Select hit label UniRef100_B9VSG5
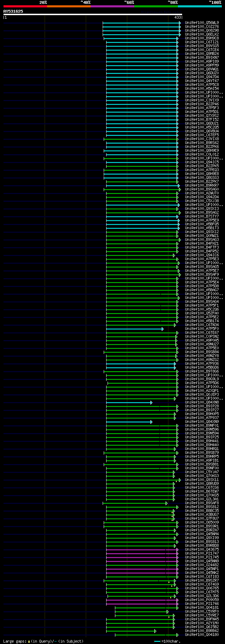 pyautogui.click(x=202, y=46)
